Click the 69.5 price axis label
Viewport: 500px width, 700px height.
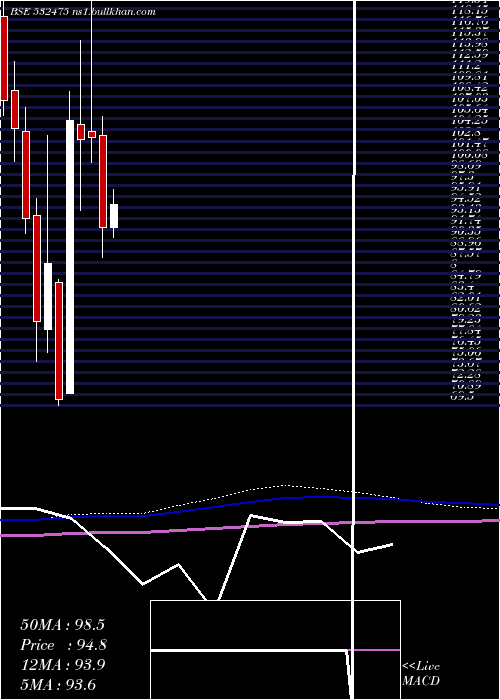pos(463,396)
